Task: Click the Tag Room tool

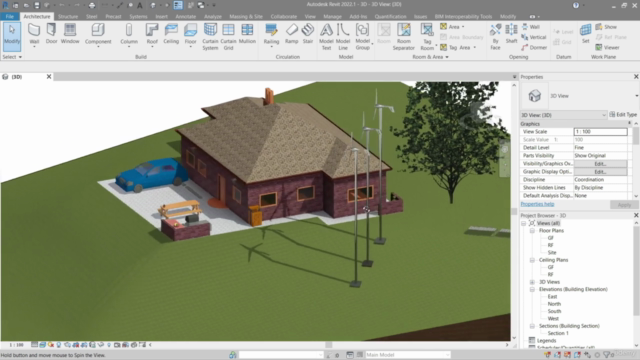Action: (x=427, y=37)
